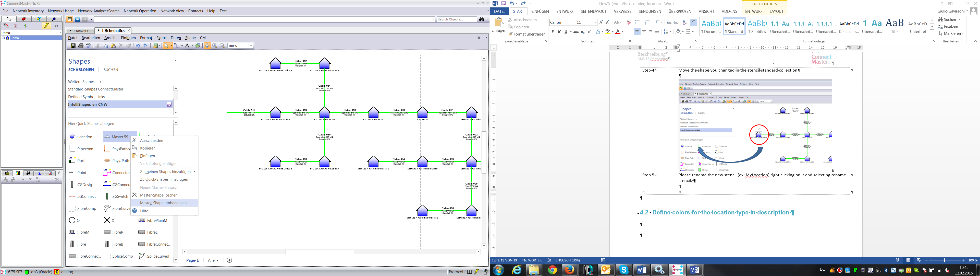Click Kopieren in the context menu
Viewport: 980px width, 276px height.
(x=148, y=148)
